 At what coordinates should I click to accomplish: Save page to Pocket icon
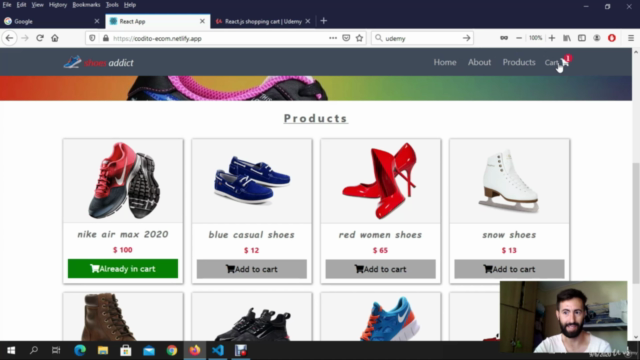346,38
